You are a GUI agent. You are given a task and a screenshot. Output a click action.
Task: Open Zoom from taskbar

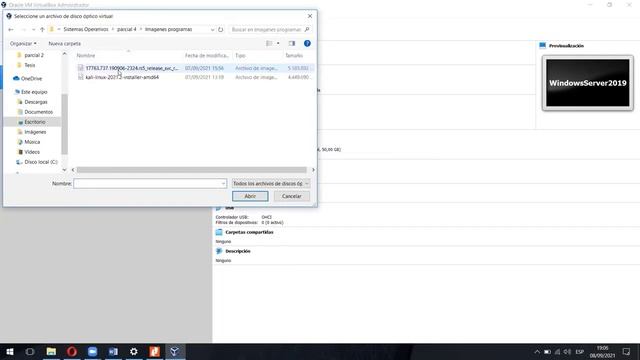coord(93,351)
